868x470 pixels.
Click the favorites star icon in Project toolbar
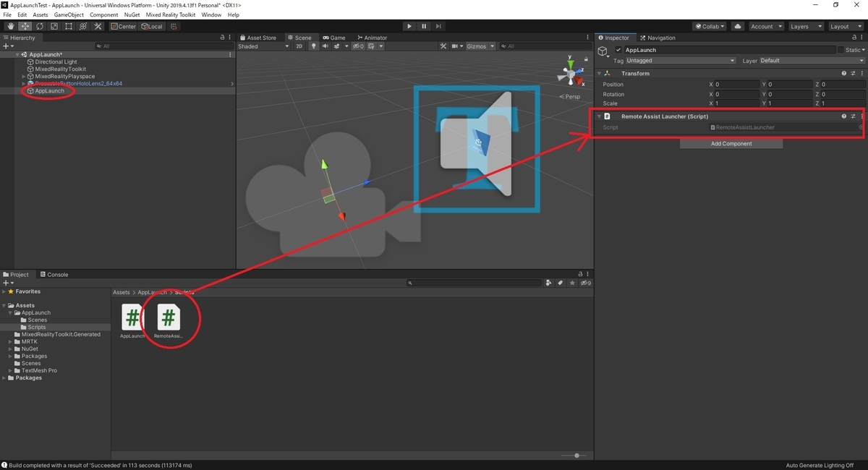[x=573, y=283]
